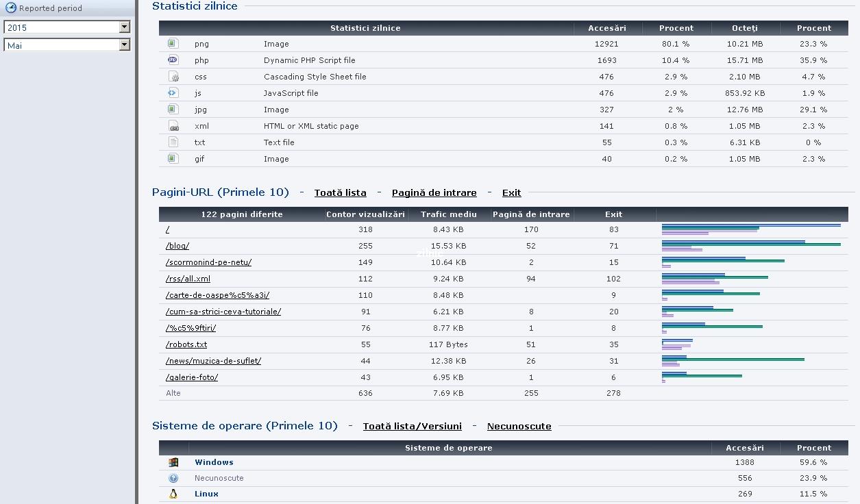Click the Alte row label
This screenshot has height=504, width=860.
click(x=173, y=393)
